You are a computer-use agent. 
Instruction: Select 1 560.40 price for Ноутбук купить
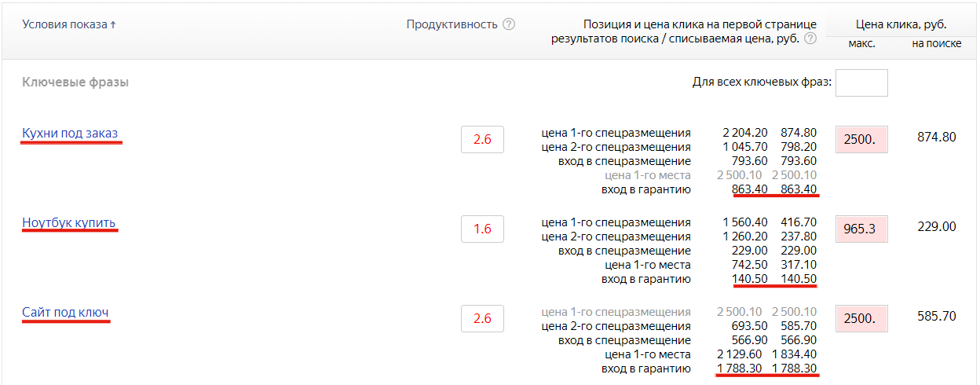[745, 222]
